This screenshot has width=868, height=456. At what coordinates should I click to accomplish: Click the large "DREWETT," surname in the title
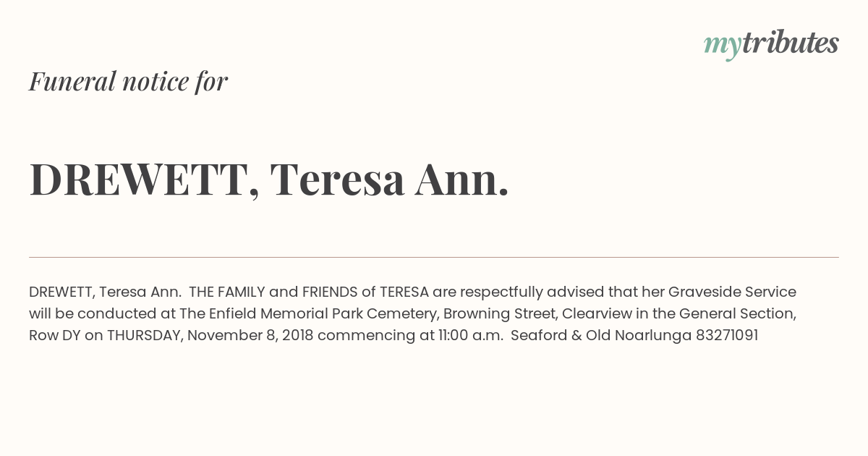[145, 180]
